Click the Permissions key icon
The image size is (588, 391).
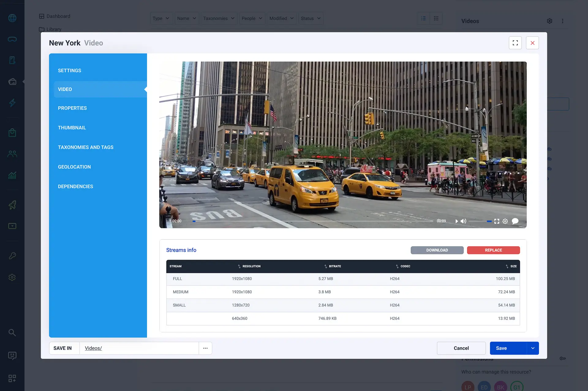[x=563, y=358]
